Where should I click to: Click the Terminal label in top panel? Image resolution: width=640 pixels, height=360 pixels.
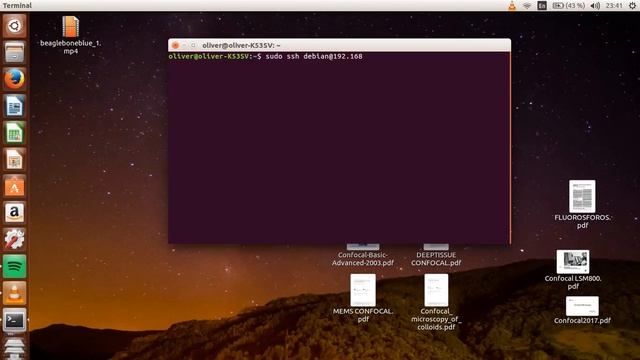pos(17,5)
